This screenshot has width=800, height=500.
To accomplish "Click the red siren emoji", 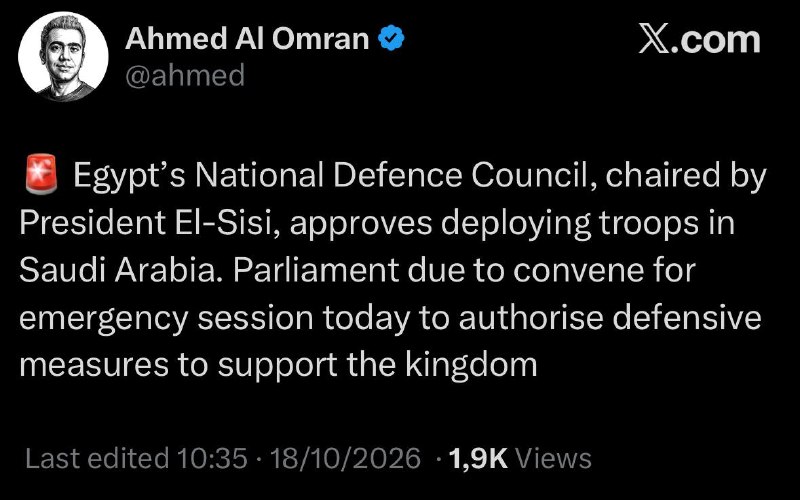I will pyautogui.click(x=41, y=173).
